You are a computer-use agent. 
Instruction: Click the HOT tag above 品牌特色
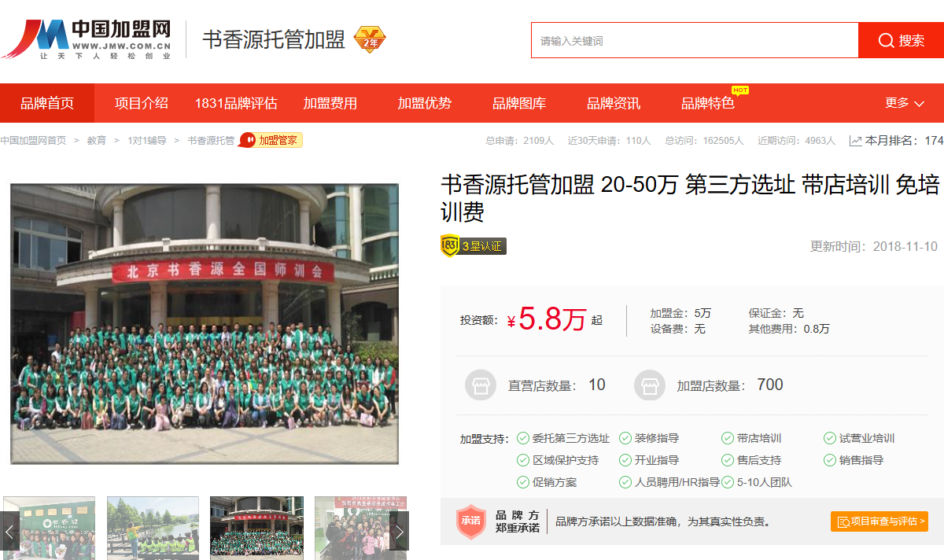click(739, 90)
